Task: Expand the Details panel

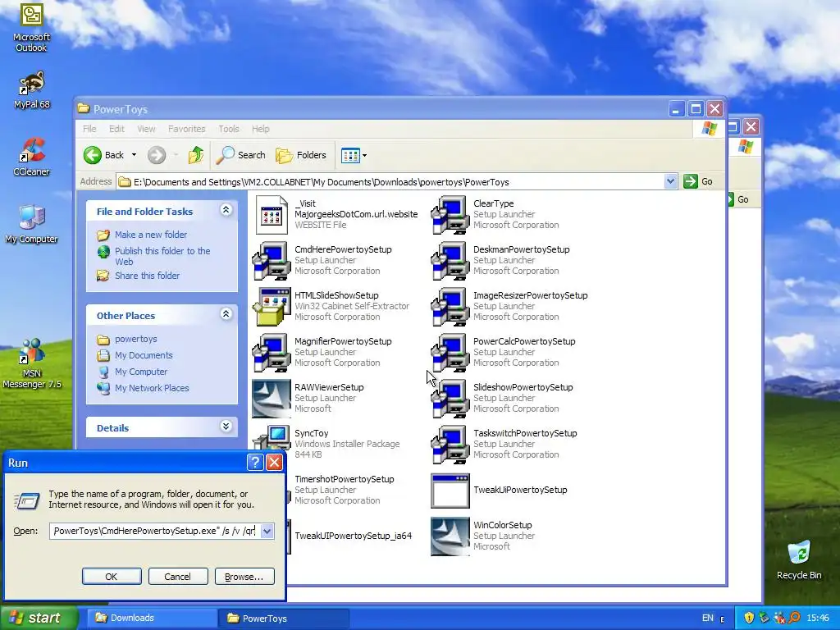Action: coord(226,427)
